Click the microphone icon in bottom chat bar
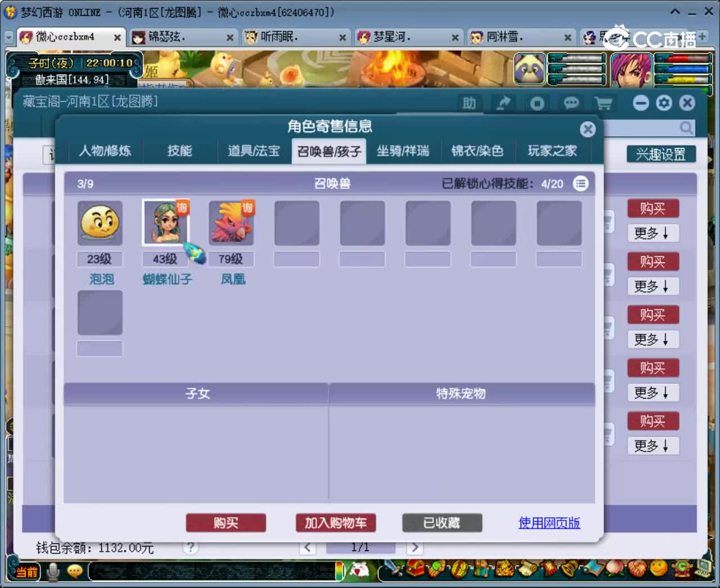 click(x=53, y=571)
